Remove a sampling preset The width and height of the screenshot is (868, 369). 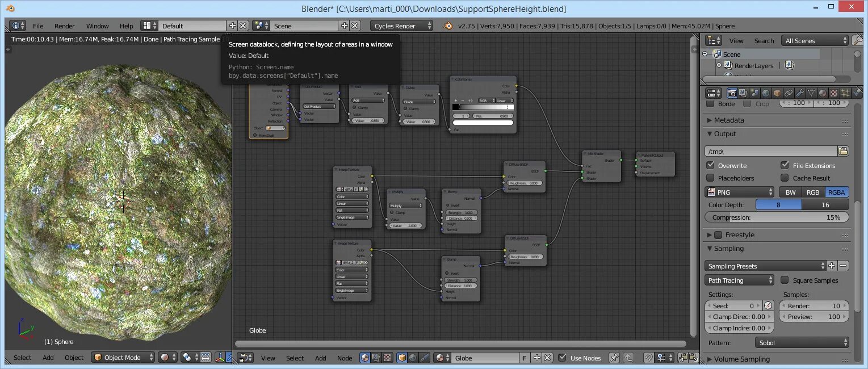(x=843, y=266)
